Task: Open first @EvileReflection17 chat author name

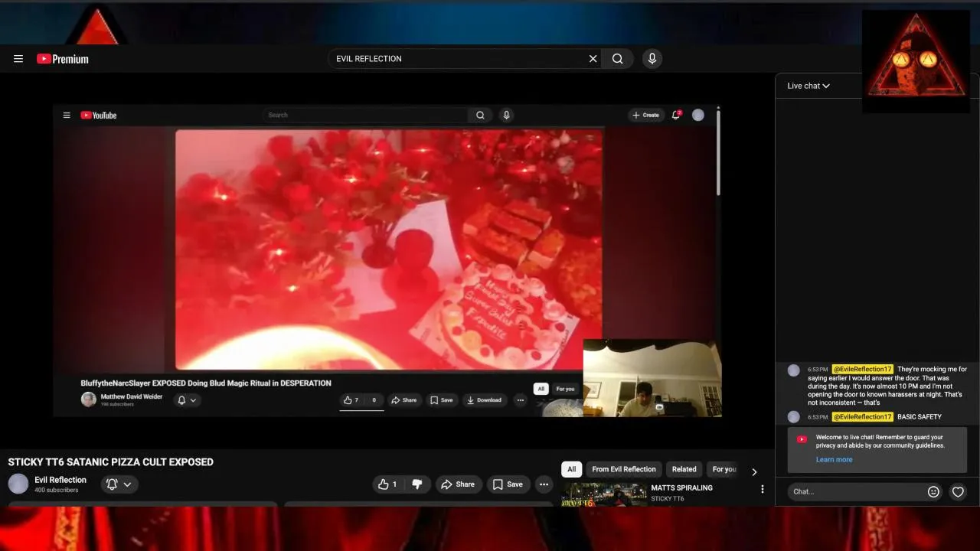Action: click(863, 369)
